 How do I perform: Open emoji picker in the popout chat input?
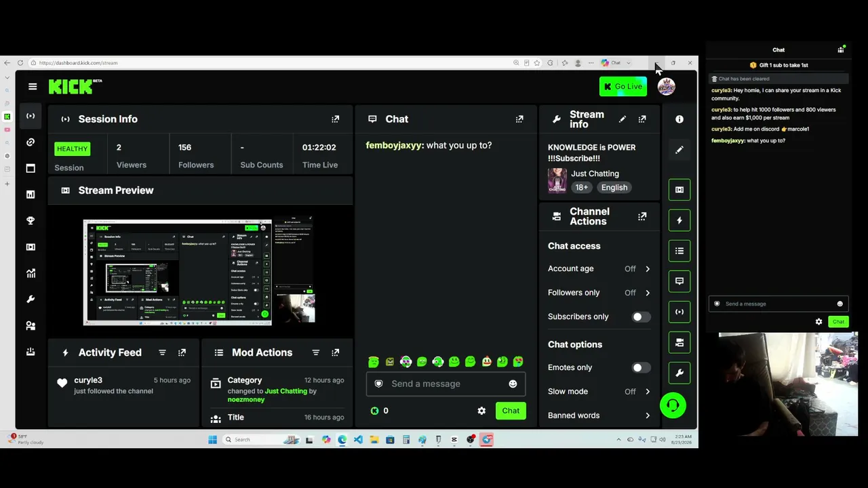[x=840, y=304]
